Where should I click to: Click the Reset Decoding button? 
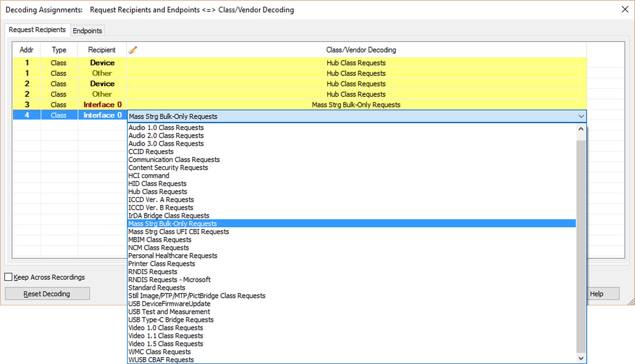[47, 294]
